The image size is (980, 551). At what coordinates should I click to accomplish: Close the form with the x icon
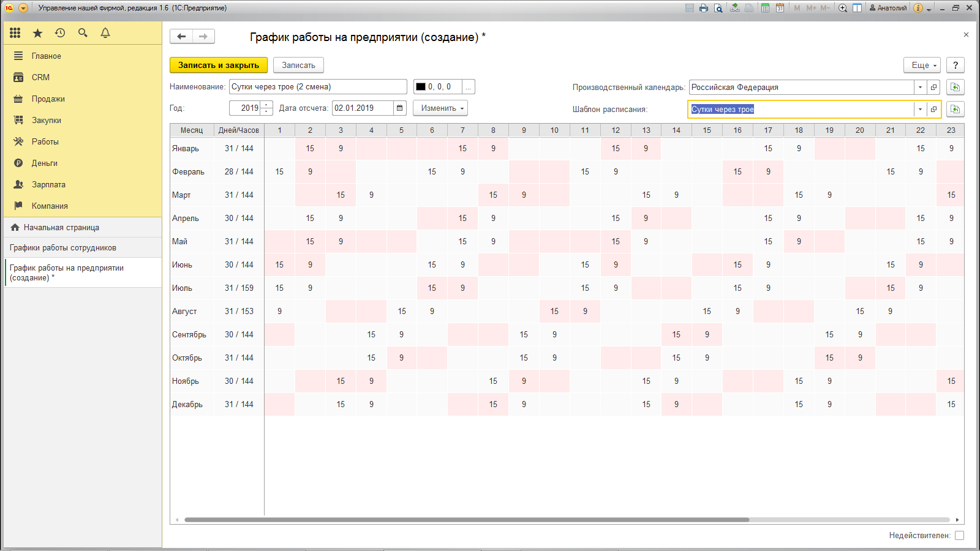pyautogui.click(x=966, y=35)
